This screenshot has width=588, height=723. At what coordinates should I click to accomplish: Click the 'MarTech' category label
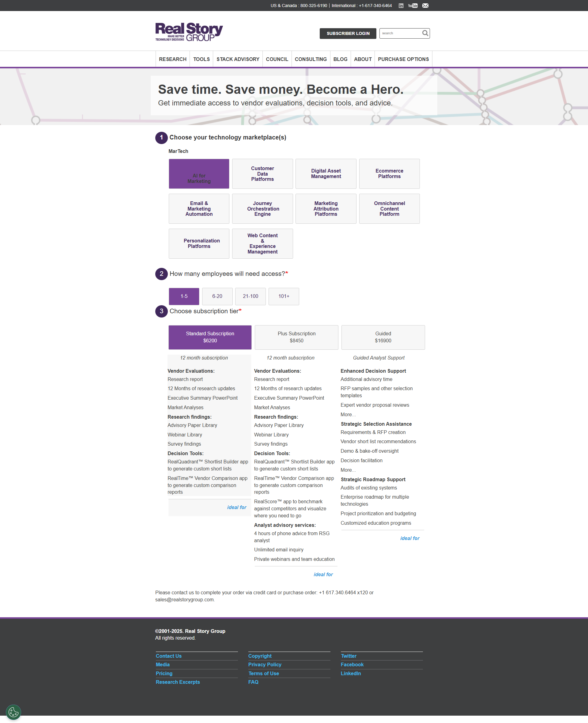click(x=178, y=151)
